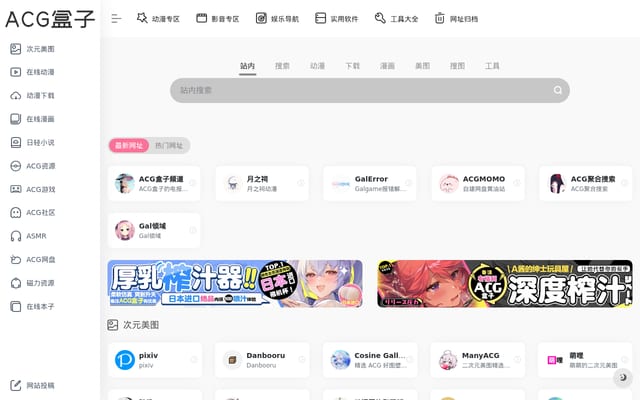The height and width of the screenshot is (400, 640).
Task: Open the info icon on the pixiv card
Action: [x=193, y=360]
